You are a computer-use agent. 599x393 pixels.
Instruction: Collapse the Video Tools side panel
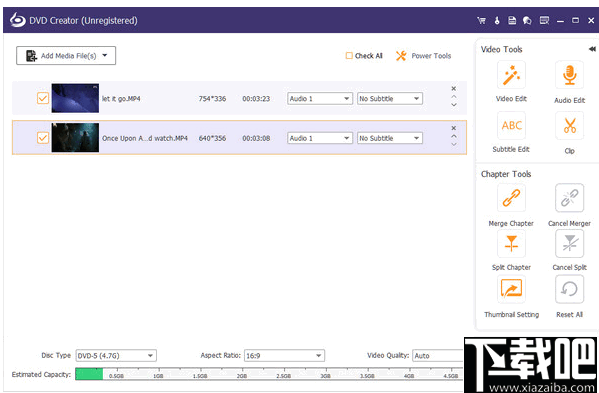point(592,49)
